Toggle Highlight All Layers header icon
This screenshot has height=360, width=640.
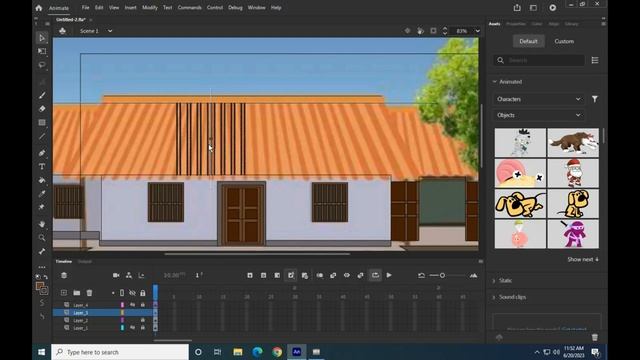coord(122,293)
